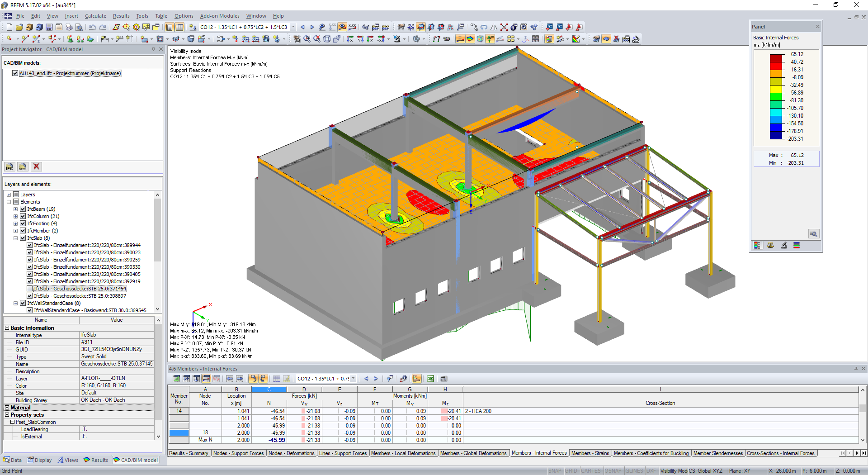Click the Results button at the bottom

tap(95, 460)
